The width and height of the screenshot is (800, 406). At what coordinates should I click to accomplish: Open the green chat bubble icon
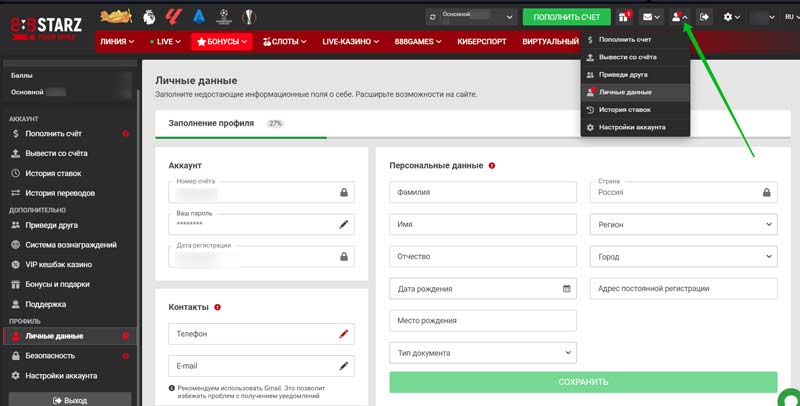(x=790, y=398)
